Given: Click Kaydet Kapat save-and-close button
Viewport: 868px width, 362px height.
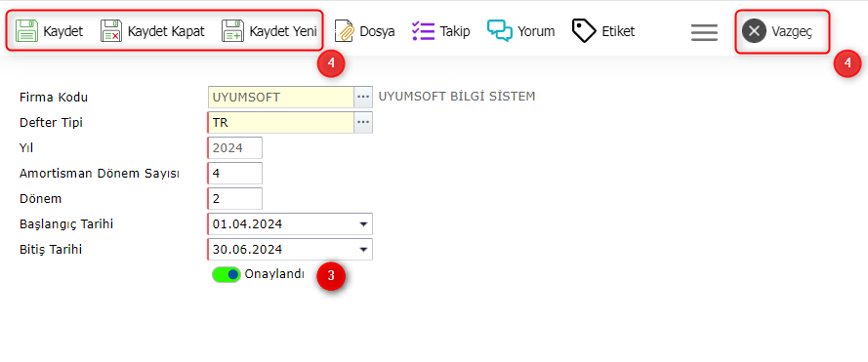Looking at the screenshot, I should tap(152, 31).
